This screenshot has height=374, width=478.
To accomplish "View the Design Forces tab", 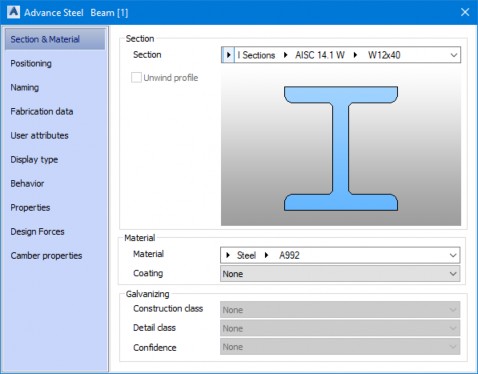I will tap(37, 231).
